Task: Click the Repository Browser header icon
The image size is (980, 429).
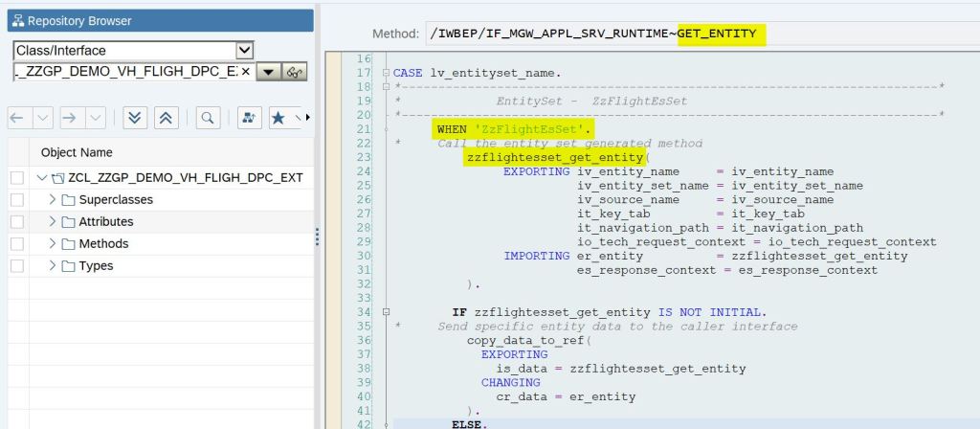Action: [18, 21]
